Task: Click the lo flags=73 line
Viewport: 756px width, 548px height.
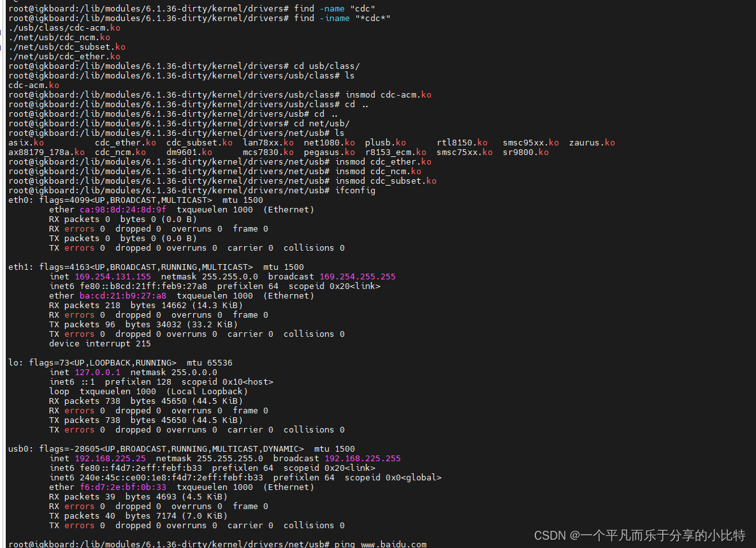Action: (120, 363)
